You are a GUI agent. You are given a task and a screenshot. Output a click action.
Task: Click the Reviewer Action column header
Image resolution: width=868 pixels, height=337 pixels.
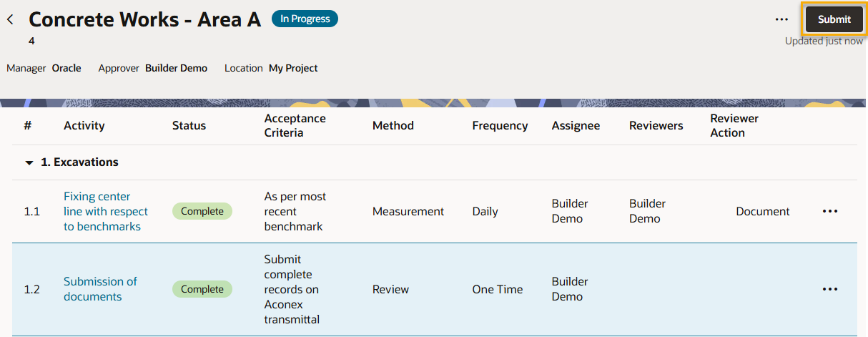tap(734, 125)
